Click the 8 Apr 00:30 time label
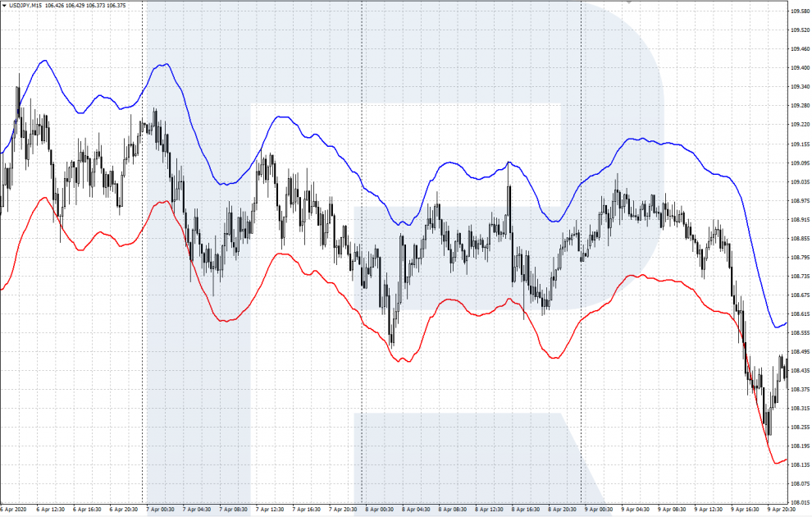The image size is (812, 517). (x=380, y=510)
